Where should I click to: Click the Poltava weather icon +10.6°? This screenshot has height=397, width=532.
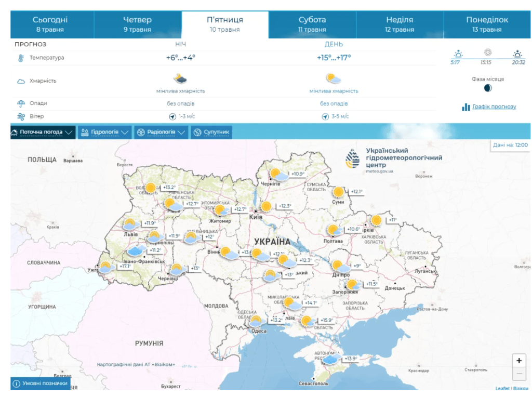coord(335,230)
